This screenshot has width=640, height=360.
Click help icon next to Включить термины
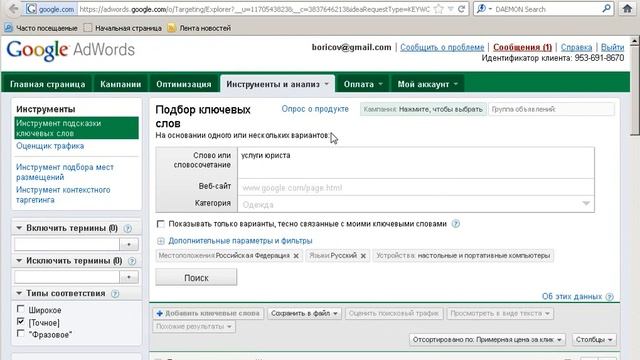[128, 229]
